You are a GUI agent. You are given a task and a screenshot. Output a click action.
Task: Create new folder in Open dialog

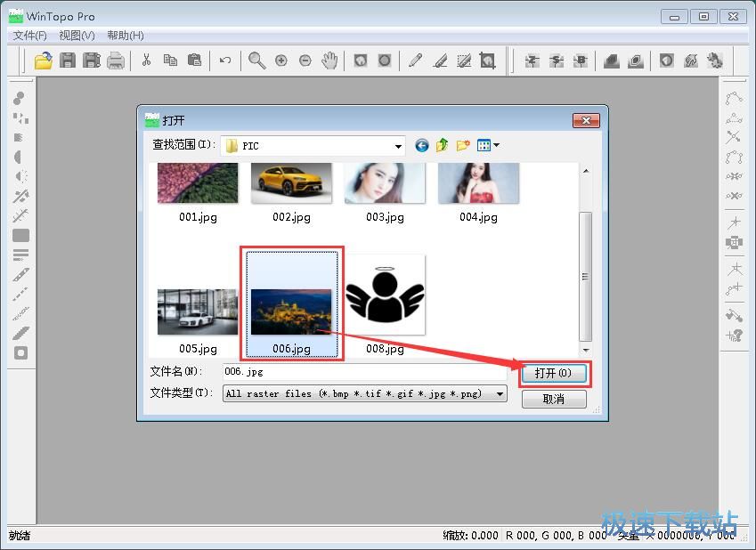[x=463, y=145]
